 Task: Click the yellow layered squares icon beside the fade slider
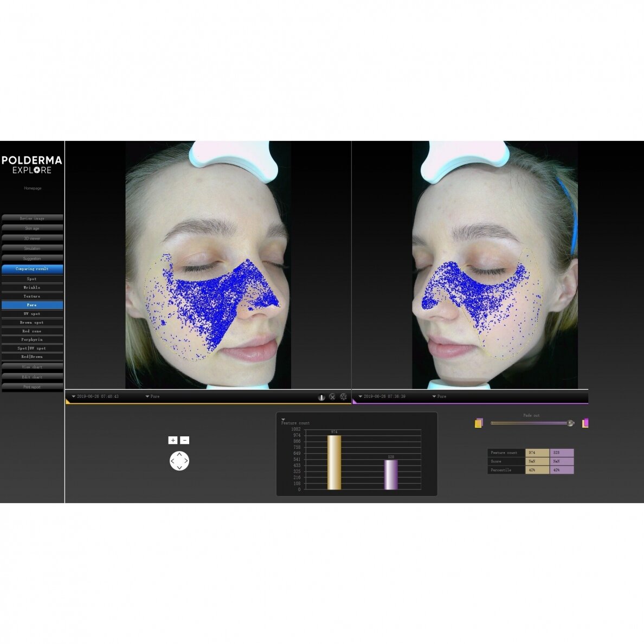(x=479, y=423)
